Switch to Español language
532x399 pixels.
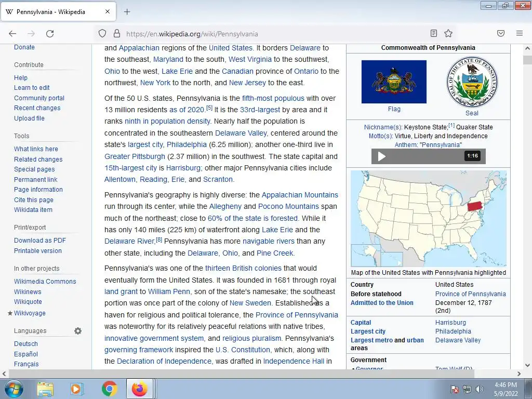click(x=26, y=354)
